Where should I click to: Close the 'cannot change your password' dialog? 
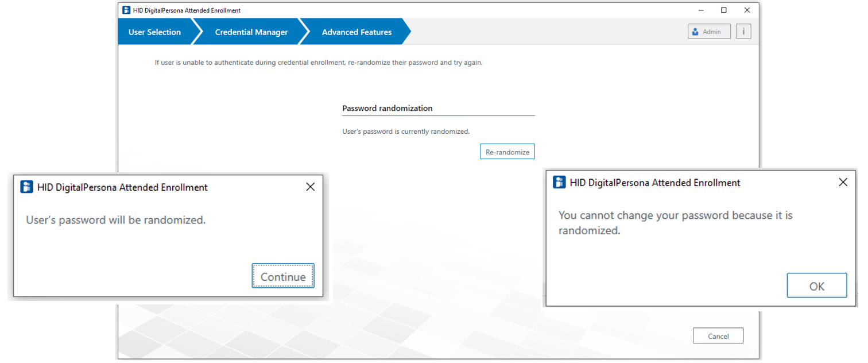pos(843,183)
